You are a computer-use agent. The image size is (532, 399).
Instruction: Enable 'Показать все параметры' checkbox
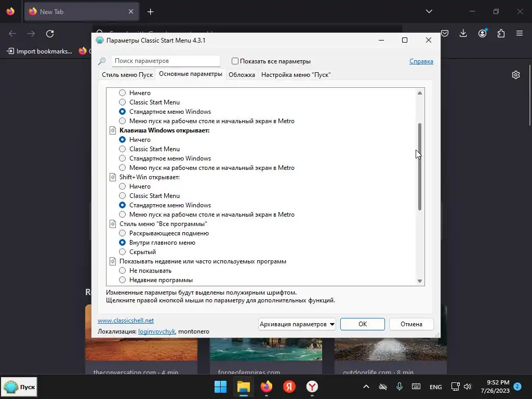235,61
